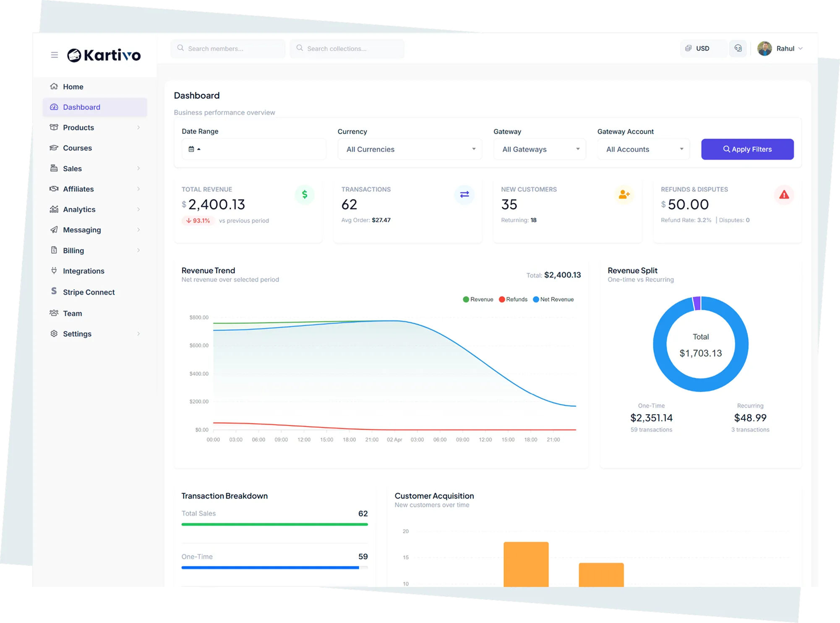
Task: Click the hamburger menu icon
Action: (54, 55)
